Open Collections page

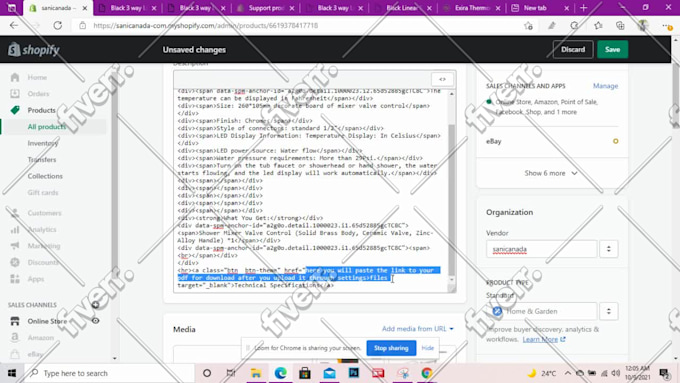45,176
